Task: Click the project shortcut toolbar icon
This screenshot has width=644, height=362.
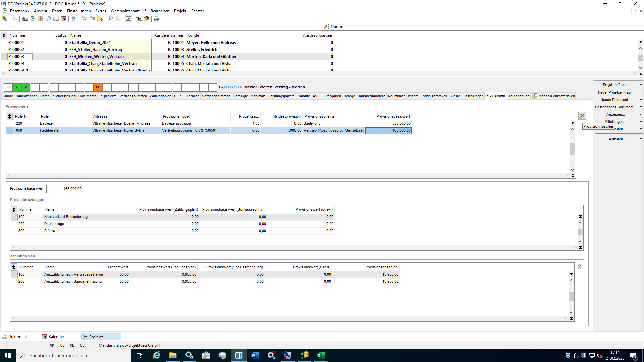Action: coord(157,19)
